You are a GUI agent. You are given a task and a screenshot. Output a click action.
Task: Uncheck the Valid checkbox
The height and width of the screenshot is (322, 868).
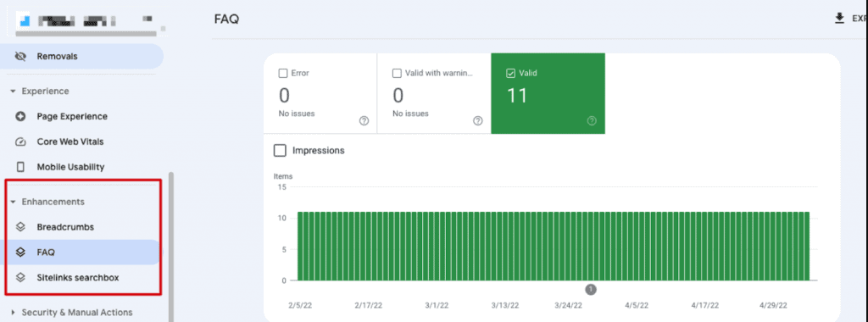(x=511, y=73)
